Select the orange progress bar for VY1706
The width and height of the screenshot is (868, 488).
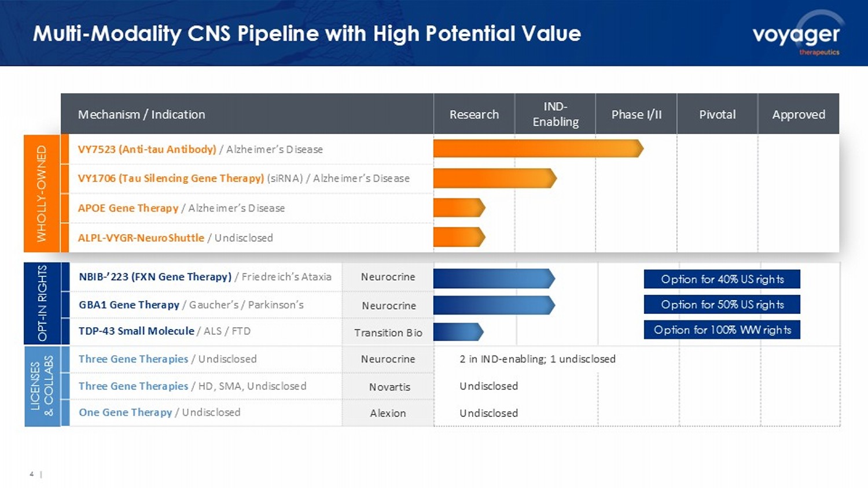(x=495, y=178)
